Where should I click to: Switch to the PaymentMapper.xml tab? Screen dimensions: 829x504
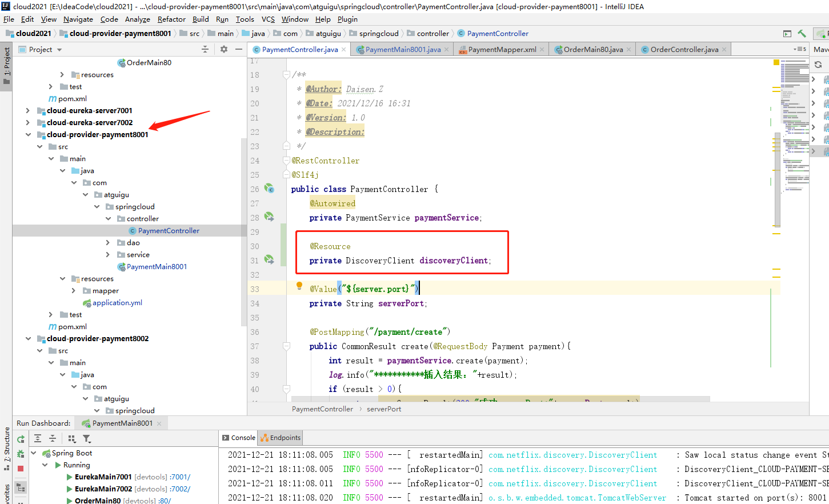click(x=502, y=50)
